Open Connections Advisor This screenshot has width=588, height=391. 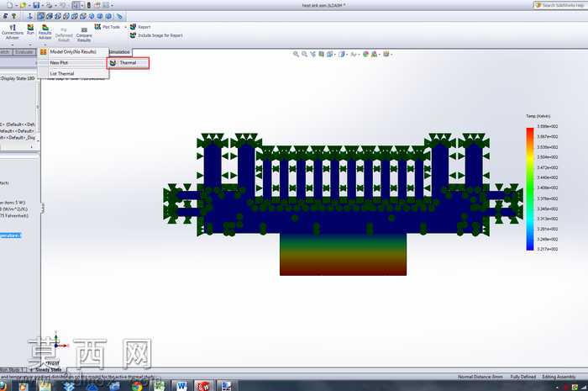click(13, 32)
